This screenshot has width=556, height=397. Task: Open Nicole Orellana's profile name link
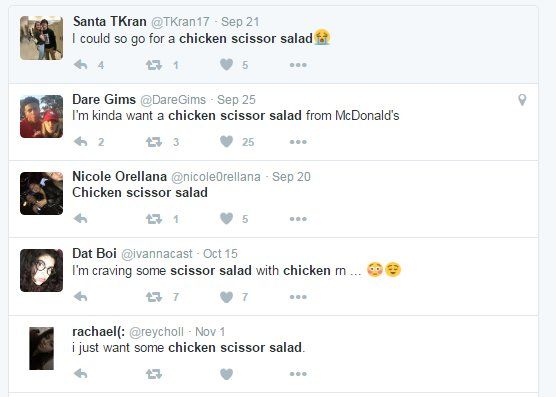[119, 176]
